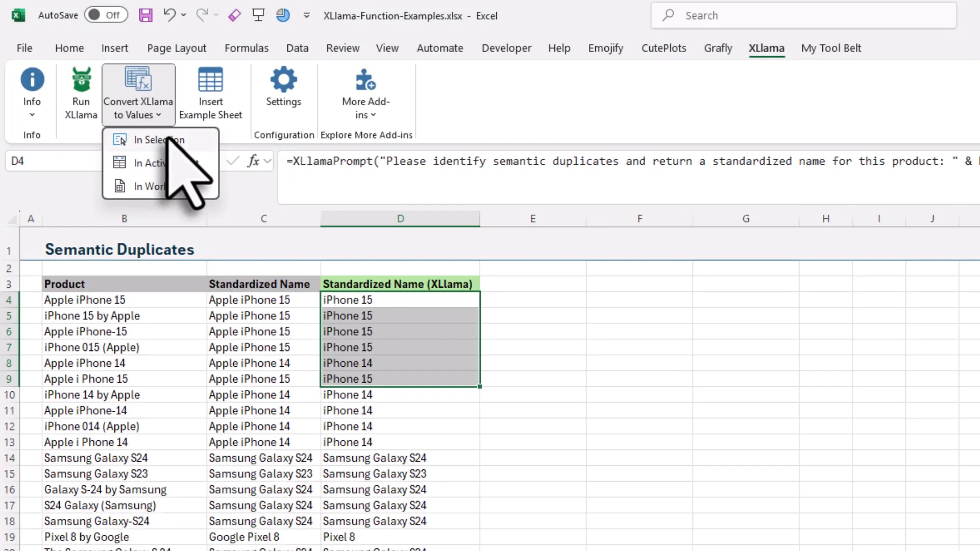The image size is (980, 551).
Task: Click the Run XLlama llama icon
Action: (80, 79)
